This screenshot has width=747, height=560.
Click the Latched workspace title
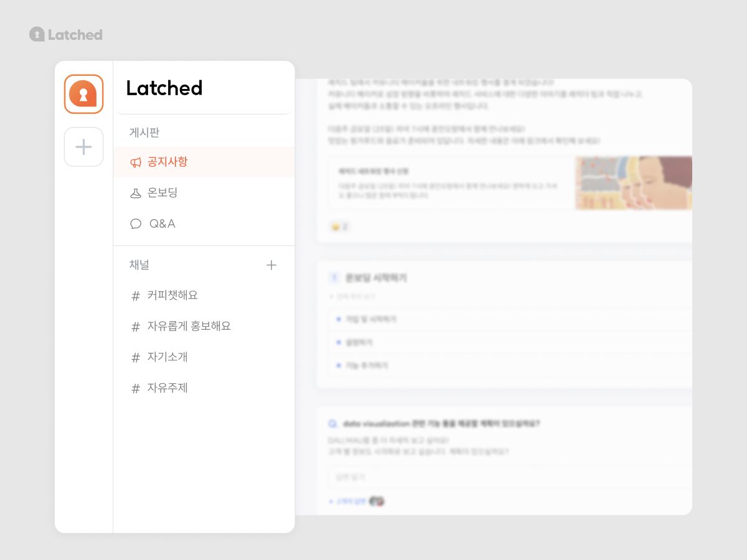click(164, 88)
